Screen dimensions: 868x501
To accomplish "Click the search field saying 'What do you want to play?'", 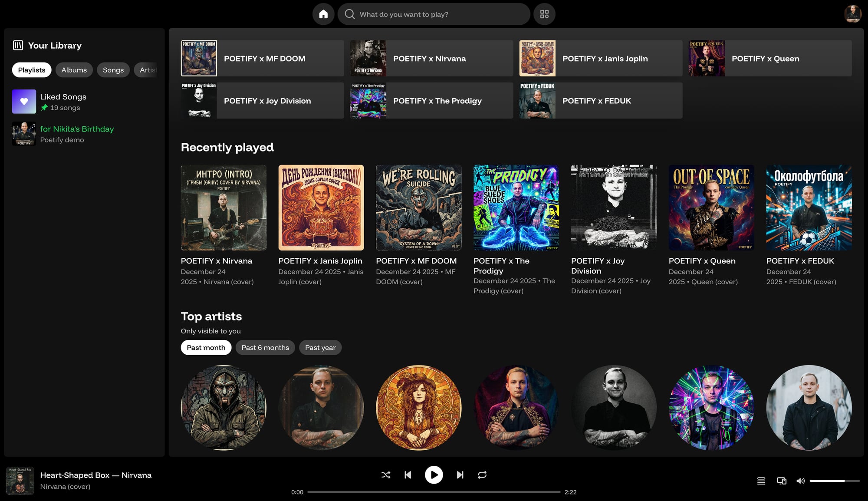I will [433, 14].
